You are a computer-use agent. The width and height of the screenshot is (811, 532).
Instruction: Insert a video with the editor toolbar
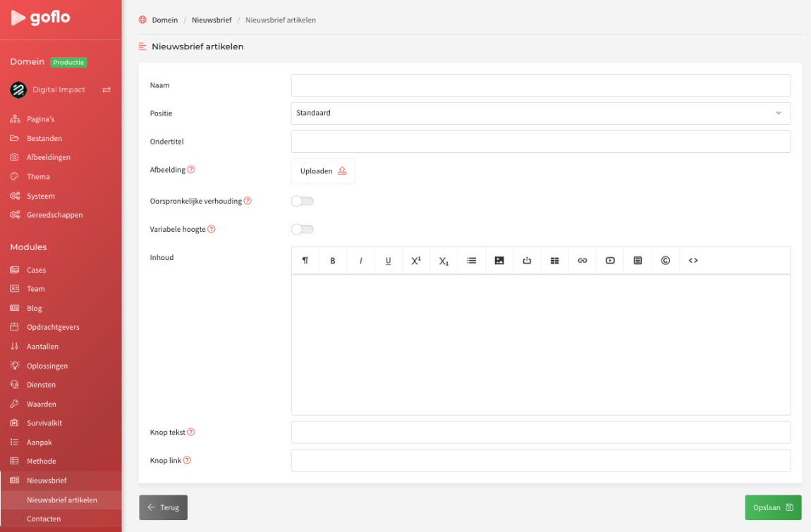pyautogui.click(x=610, y=261)
